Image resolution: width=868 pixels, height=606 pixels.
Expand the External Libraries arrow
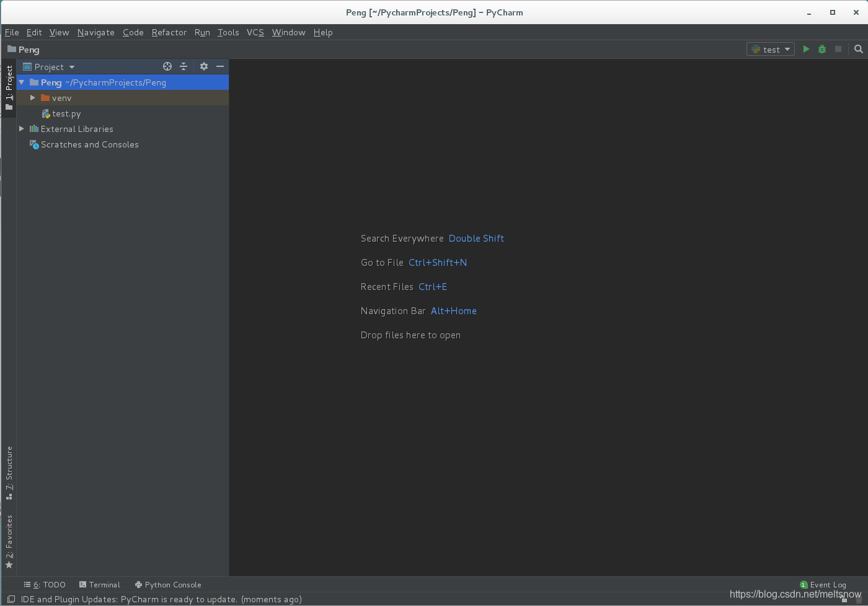[22, 129]
